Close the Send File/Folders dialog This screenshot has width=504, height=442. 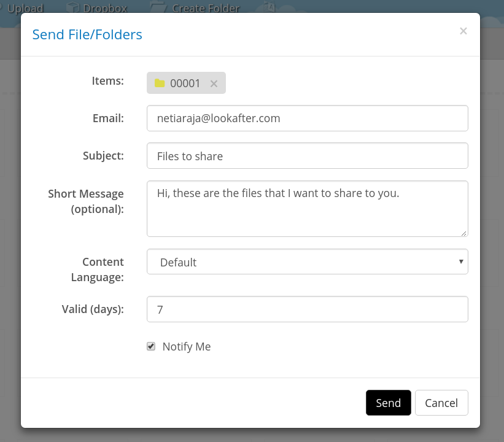[x=463, y=31]
